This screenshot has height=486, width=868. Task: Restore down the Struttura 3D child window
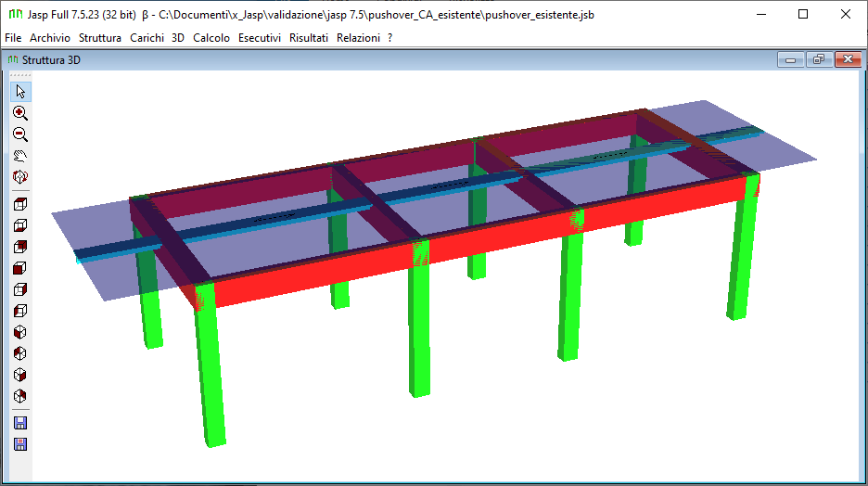tap(819, 59)
